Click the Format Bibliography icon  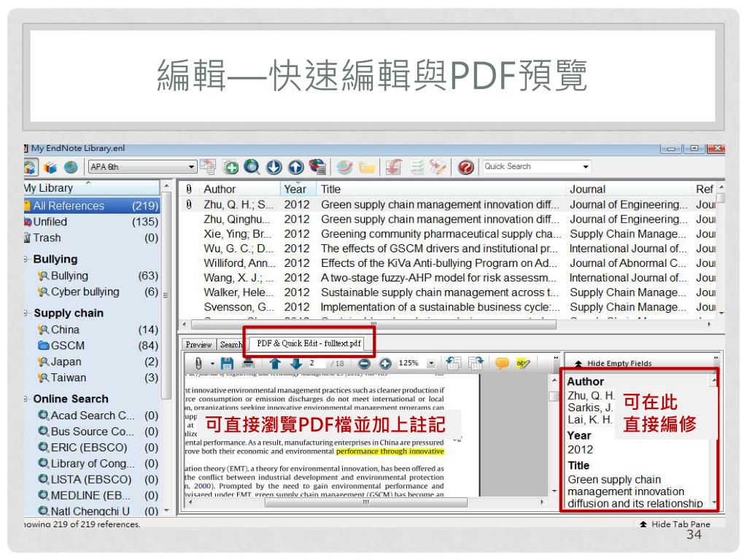tap(417, 167)
